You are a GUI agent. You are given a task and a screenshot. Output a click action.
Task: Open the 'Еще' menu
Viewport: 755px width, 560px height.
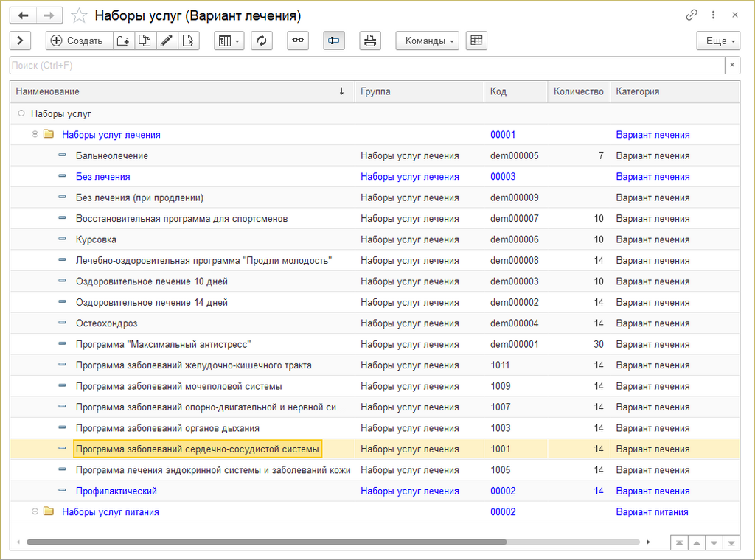point(717,41)
